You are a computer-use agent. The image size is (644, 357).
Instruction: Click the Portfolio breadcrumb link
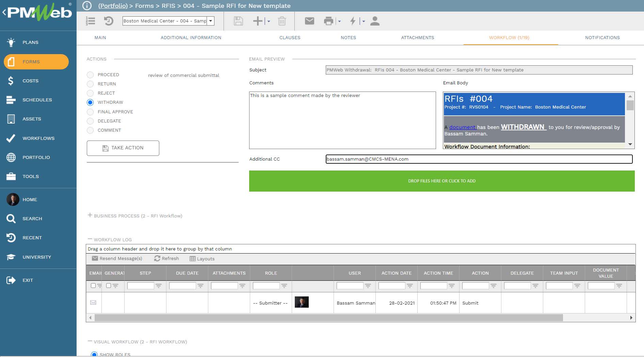coord(113,6)
